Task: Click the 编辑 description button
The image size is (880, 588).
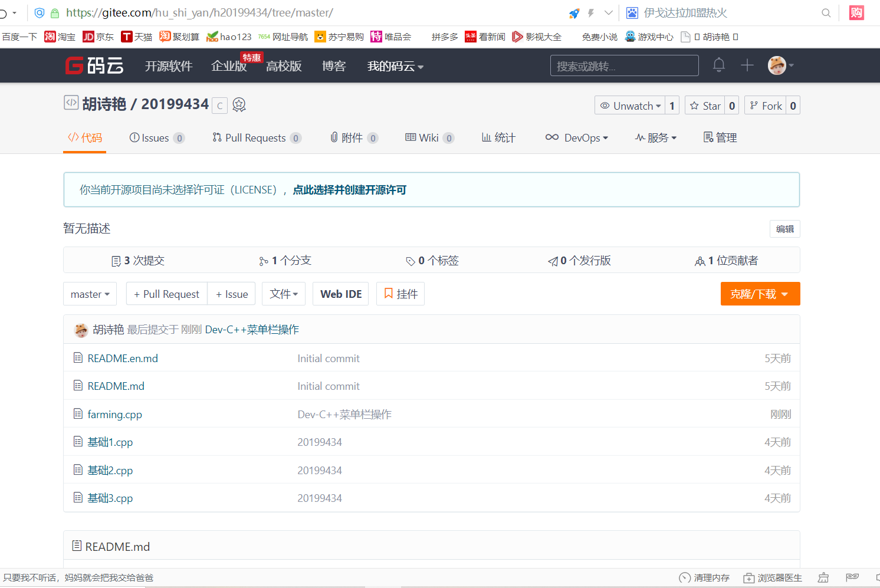Action: [x=784, y=229]
